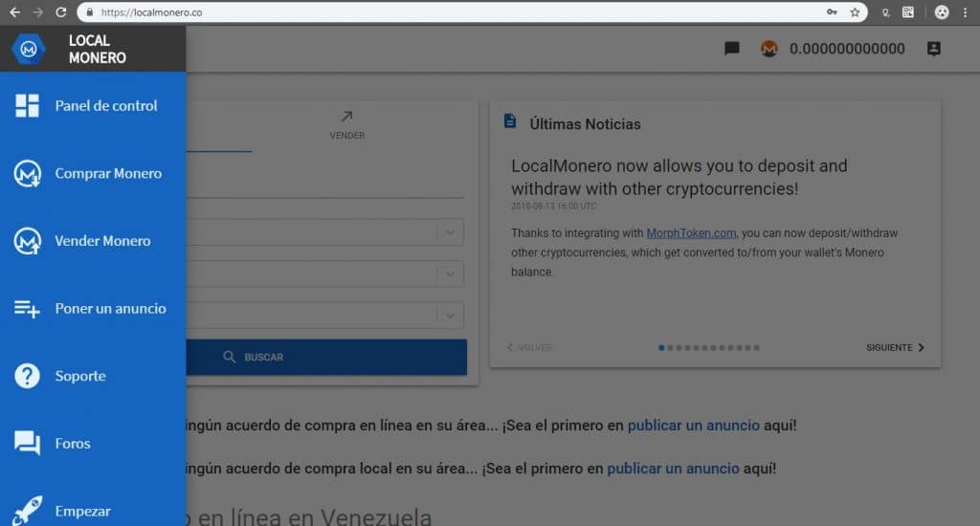
Task: Click the Comprar Monero icon
Action: pos(28,174)
